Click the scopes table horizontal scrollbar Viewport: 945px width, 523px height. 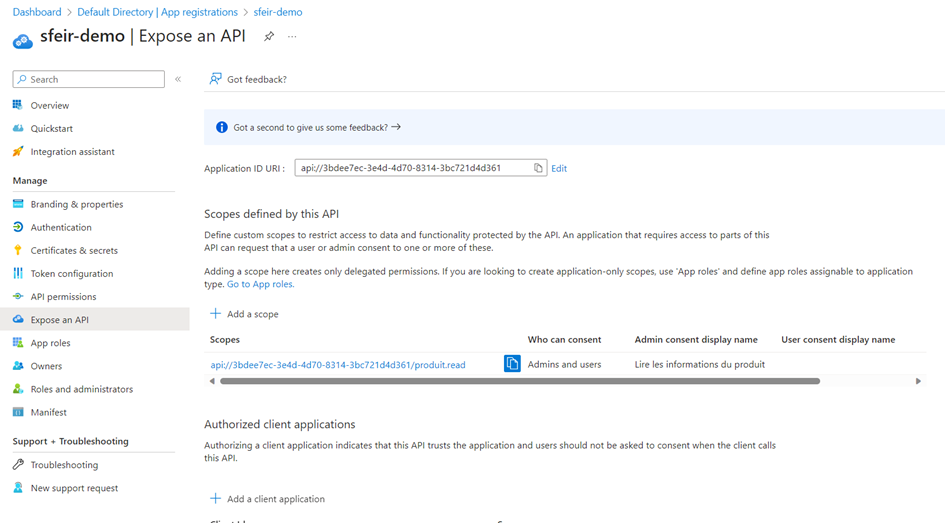click(x=520, y=381)
